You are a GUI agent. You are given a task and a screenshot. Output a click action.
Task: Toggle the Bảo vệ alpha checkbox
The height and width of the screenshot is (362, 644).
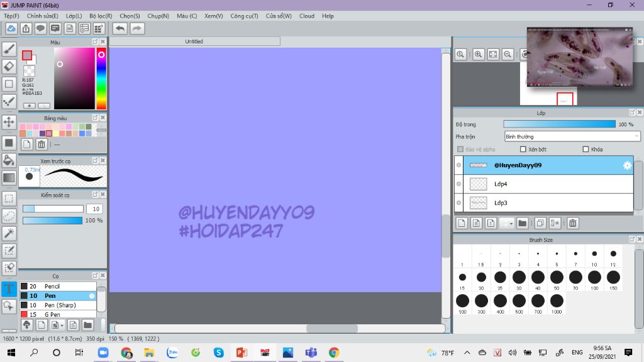point(460,150)
